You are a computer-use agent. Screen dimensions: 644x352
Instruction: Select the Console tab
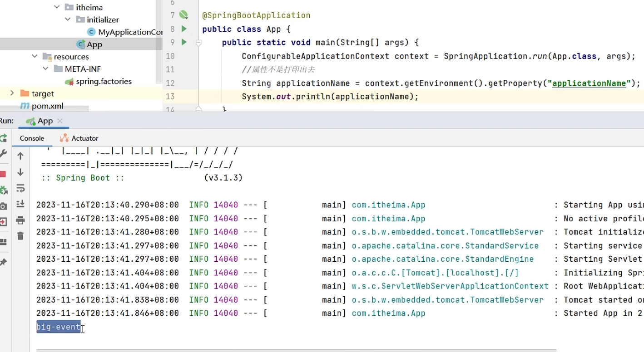[32, 138]
